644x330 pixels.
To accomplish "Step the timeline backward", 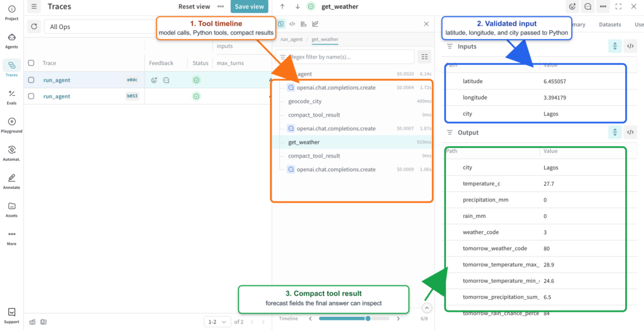I will tap(311, 319).
